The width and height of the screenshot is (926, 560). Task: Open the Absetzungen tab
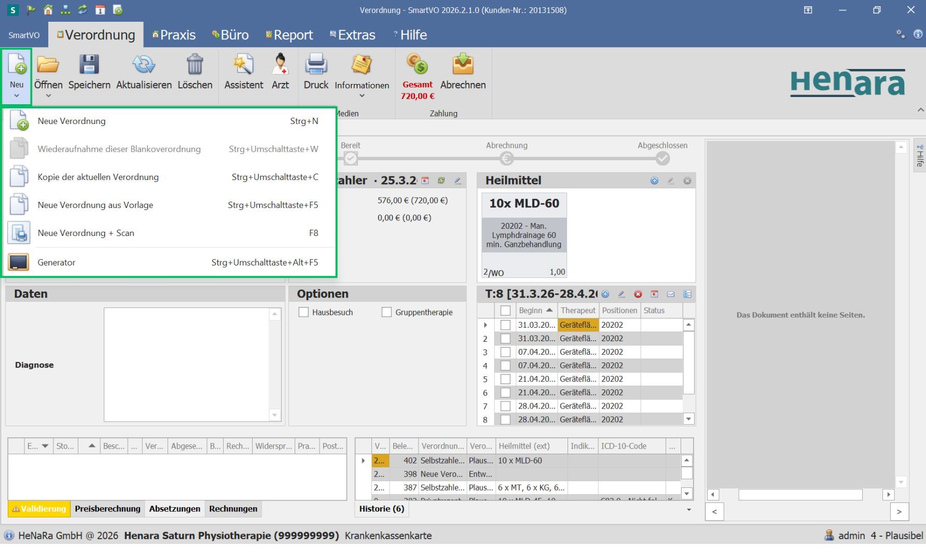click(175, 509)
